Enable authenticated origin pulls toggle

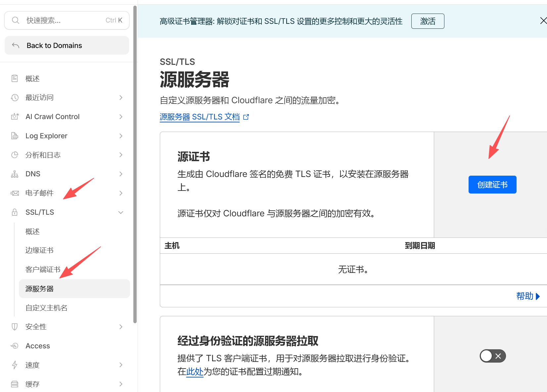tap(492, 356)
